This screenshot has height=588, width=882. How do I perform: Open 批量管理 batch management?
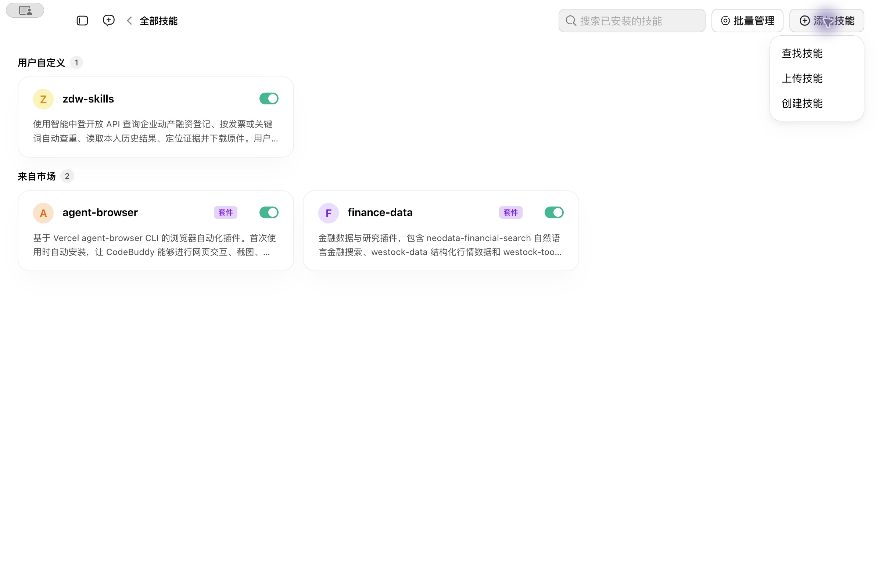click(747, 21)
